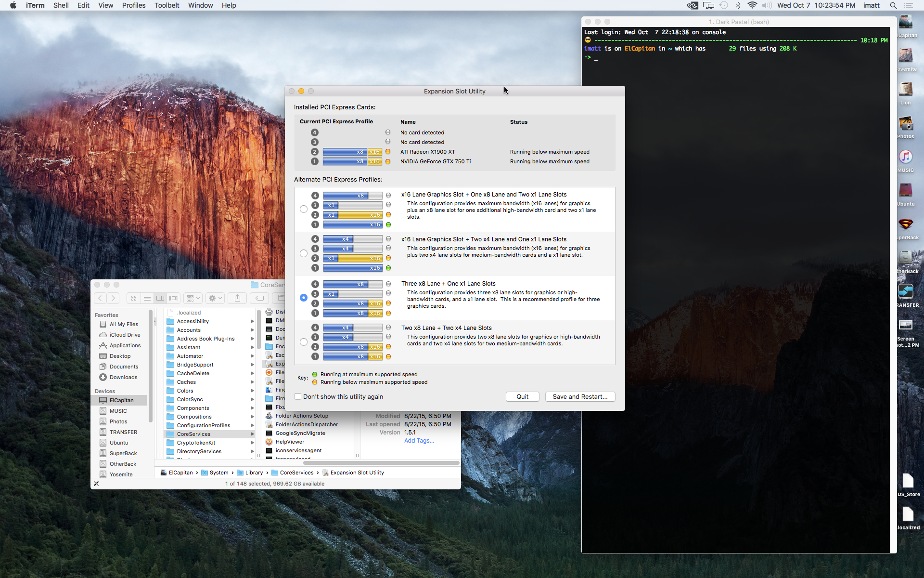Select x16 Graphics + One x8 + Two x1 profile
Image resolution: width=924 pixels, height=578 pixels.
pos(304,209)
